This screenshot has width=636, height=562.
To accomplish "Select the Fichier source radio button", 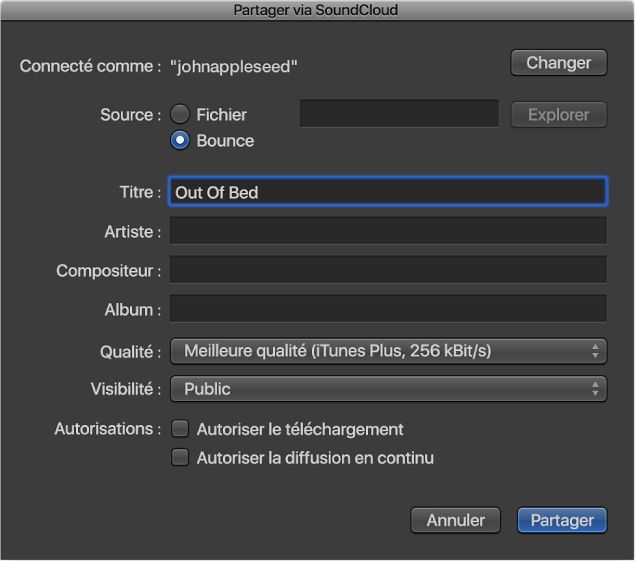I will click(x=180, y=114).
